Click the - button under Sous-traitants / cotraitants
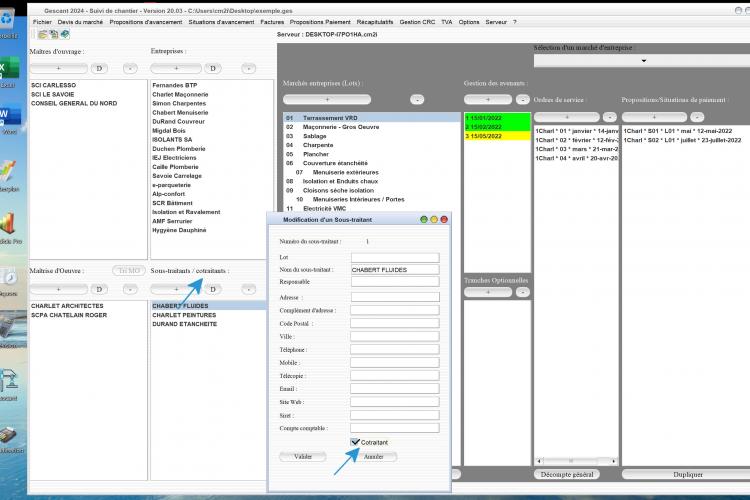 [248, 289]
